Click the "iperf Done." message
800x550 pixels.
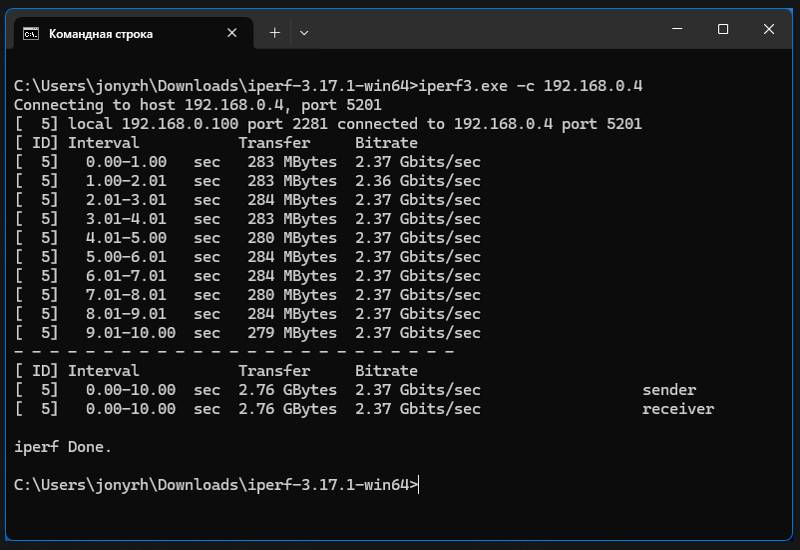[x=63, y=447]
